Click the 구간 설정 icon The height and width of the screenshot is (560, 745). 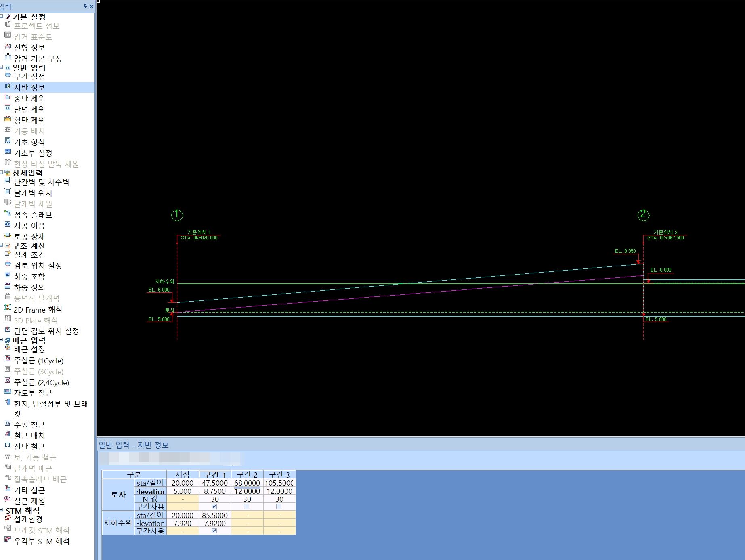point(8,75)
